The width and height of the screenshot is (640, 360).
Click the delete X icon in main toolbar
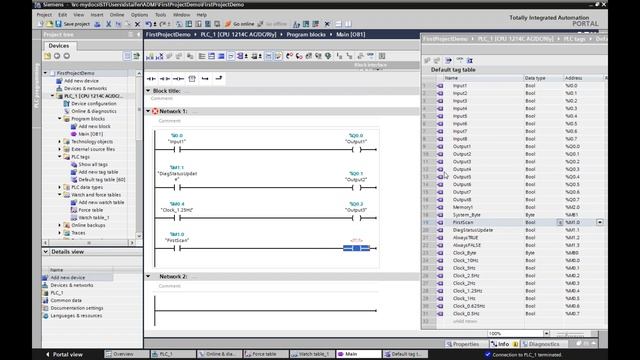coord(137,24)
